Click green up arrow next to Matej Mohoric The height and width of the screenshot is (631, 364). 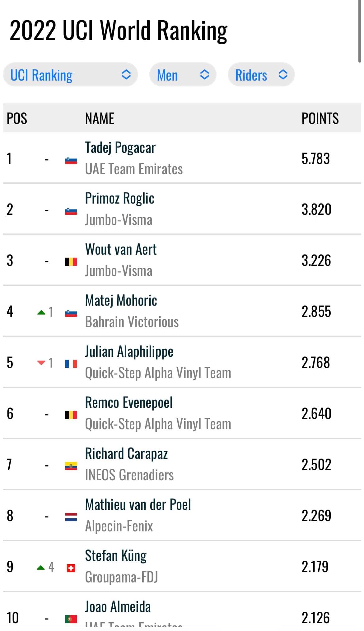[x=41, y=312]
